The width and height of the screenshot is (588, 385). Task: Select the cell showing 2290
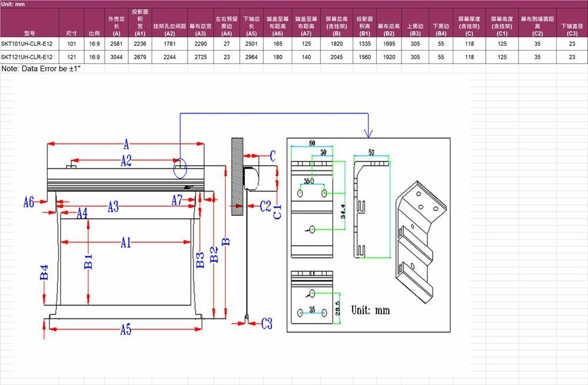point(201,43)
